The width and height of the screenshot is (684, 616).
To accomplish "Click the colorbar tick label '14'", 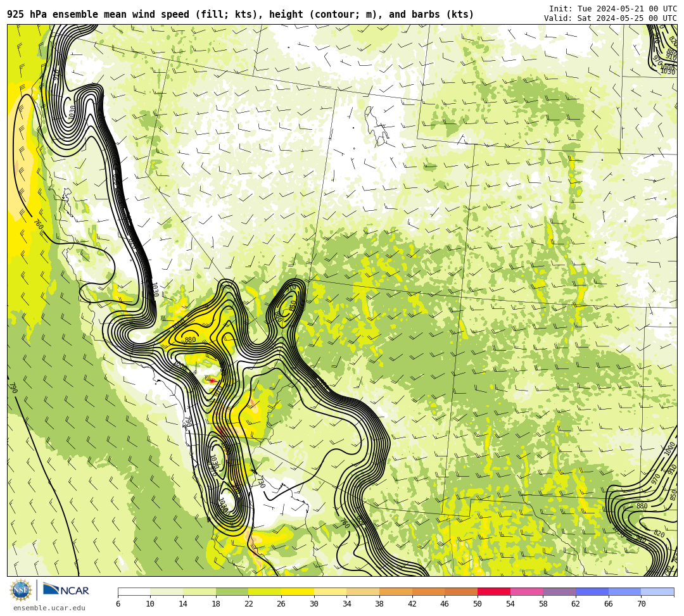I will click(x=183, y=604).
